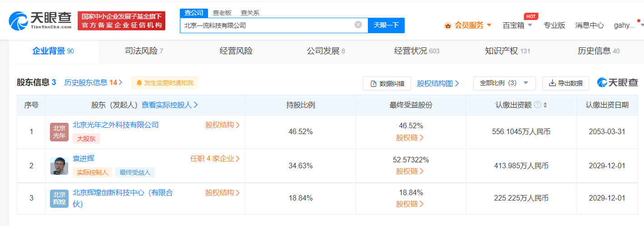The image size is (644, 226).
Task: Open the 全部比例（3）filter dropdown
Action: (x=504, y=83)
